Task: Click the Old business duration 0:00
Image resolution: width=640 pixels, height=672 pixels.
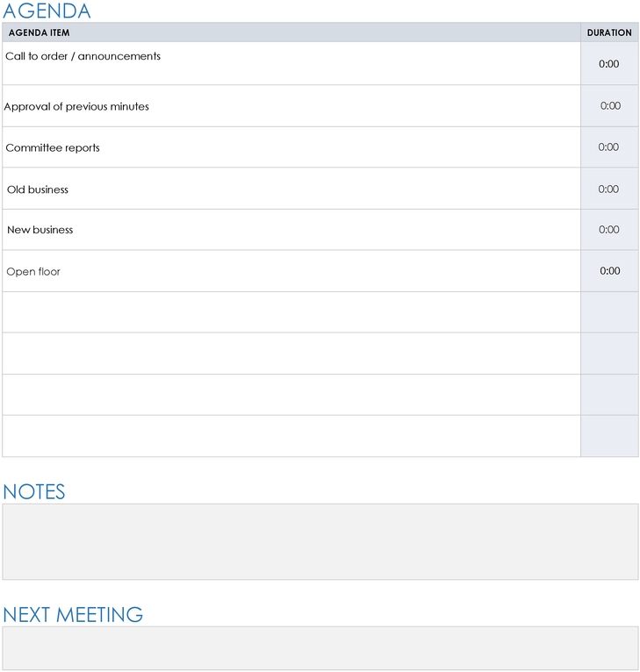Action: [x=608, y=189]
